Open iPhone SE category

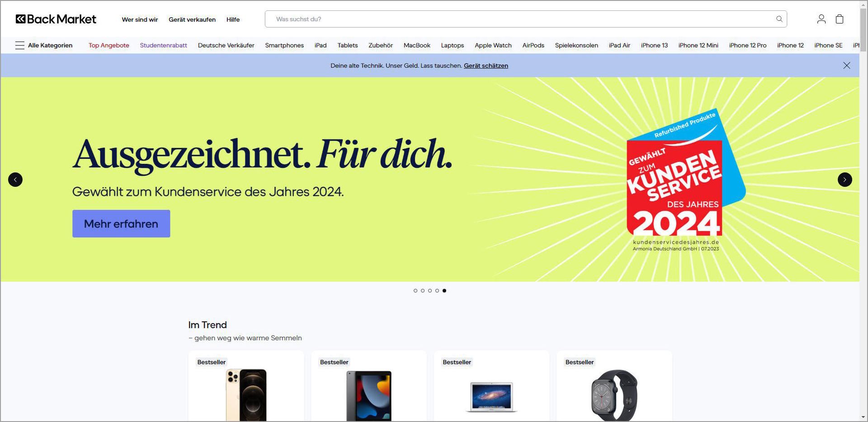828,45
